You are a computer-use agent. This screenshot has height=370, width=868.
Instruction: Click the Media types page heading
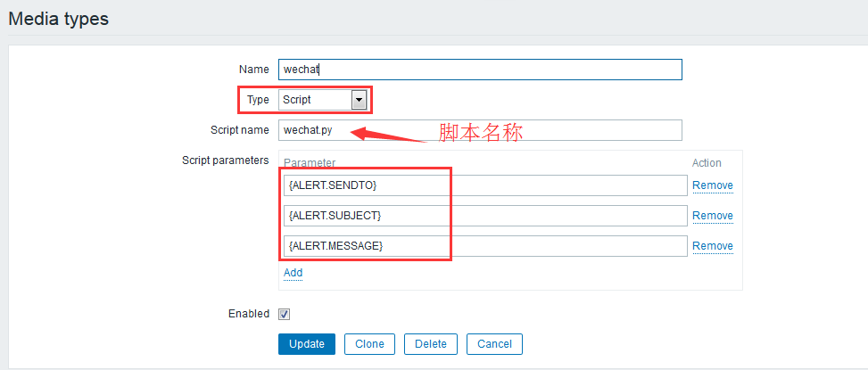(59, 19)
